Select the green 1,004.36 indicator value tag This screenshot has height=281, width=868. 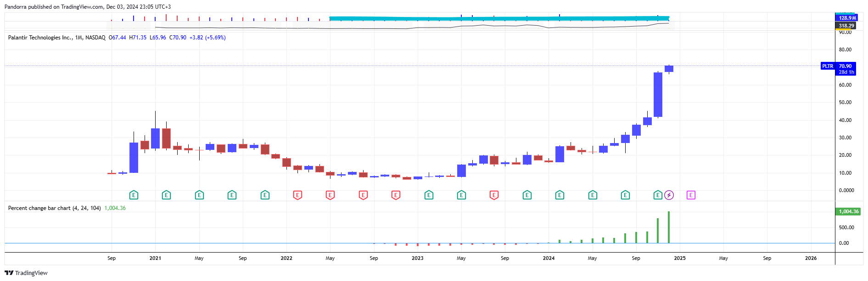click(848, 211)
